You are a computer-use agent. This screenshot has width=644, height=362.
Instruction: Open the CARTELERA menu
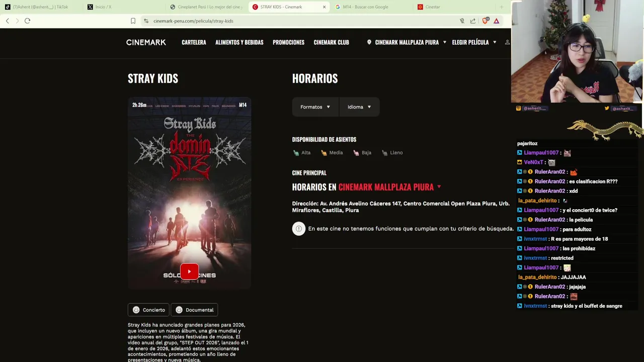point(194,42)
